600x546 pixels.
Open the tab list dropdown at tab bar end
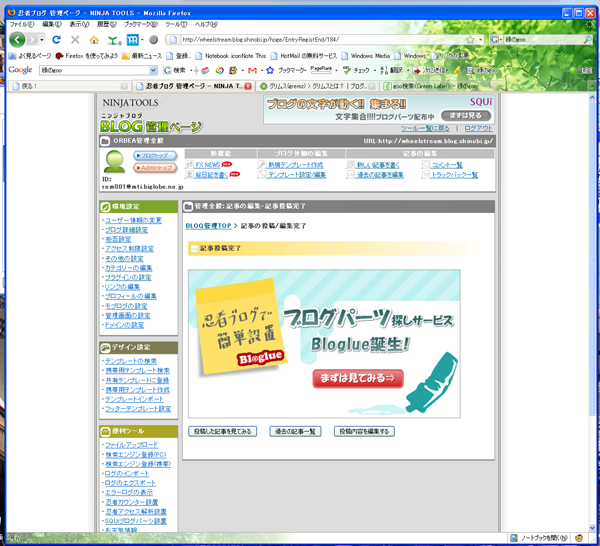(592, 86)
